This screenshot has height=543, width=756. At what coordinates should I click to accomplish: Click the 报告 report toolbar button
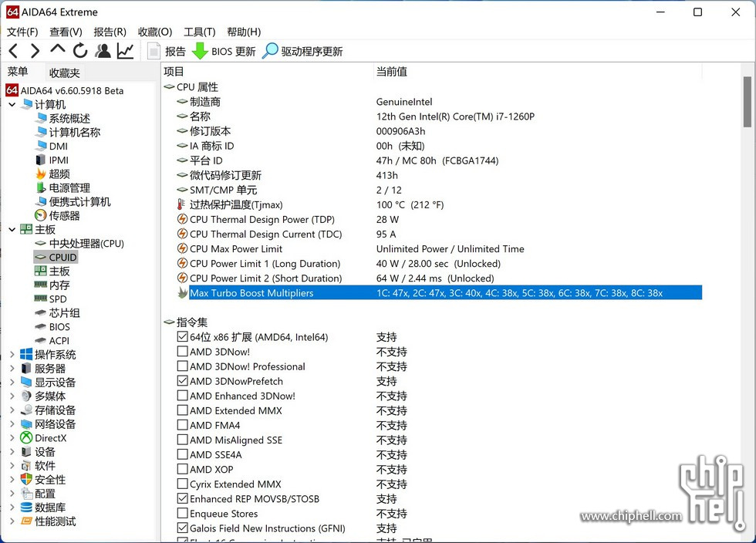pos(167,51)
